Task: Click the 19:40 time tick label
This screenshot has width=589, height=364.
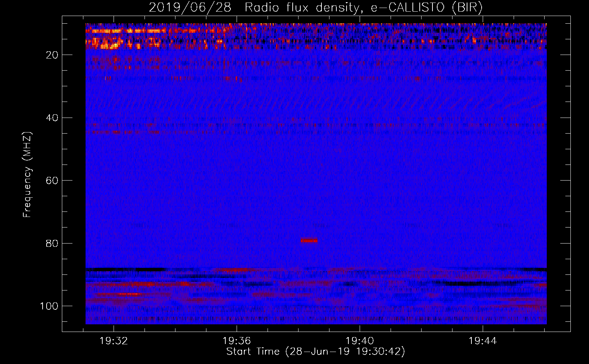Action: pos(360,341)
